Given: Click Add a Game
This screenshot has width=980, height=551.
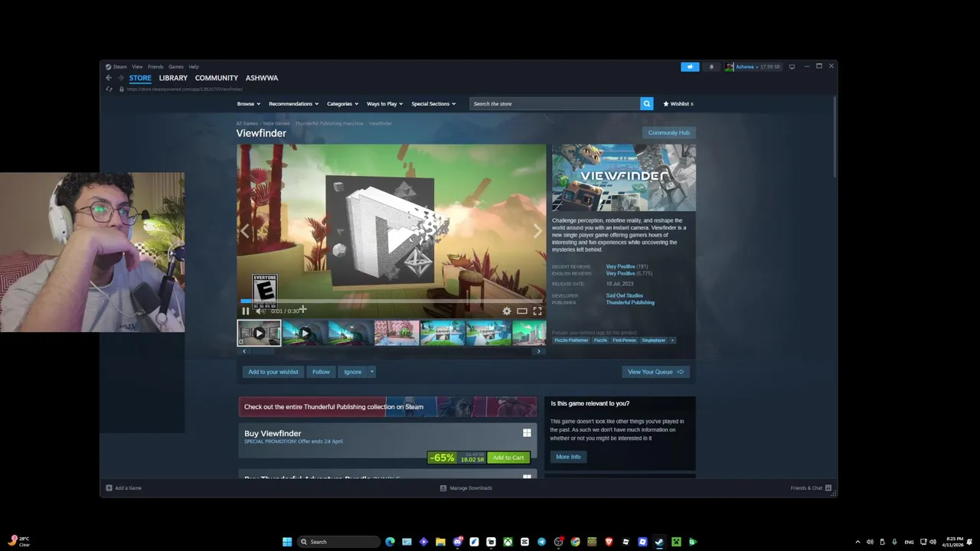Looking at the screenshot, I should [124, 487].
